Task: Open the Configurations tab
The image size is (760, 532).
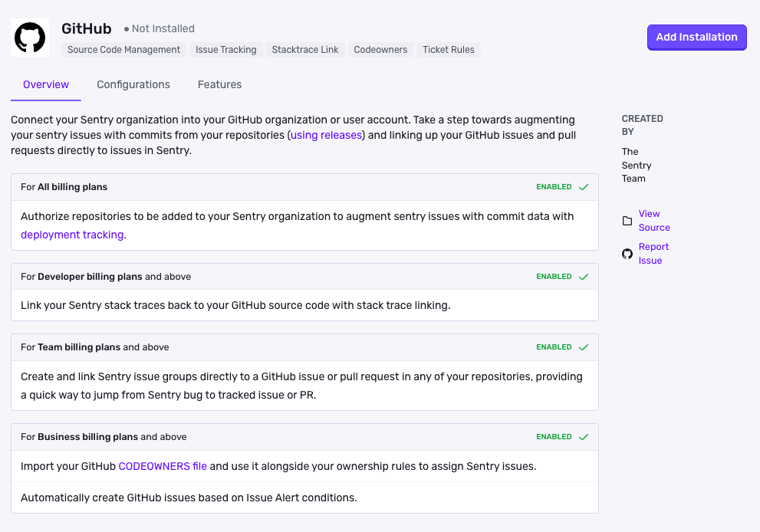Action: tap(133, 84)
